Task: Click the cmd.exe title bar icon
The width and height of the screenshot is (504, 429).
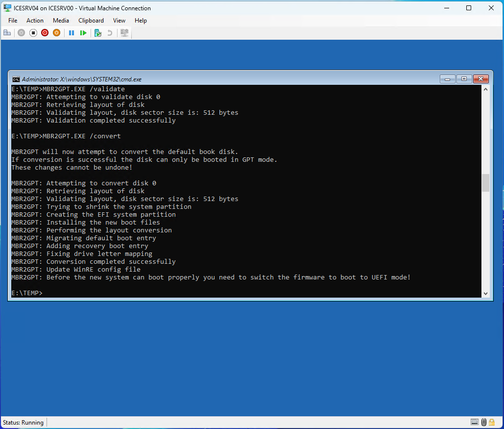Action: point(16,79)
